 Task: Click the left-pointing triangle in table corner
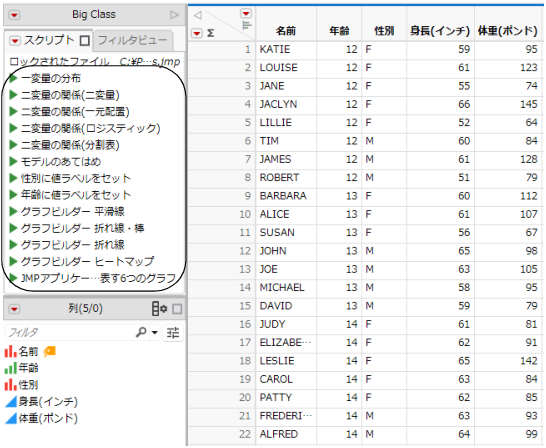click(x=197, y=15)
